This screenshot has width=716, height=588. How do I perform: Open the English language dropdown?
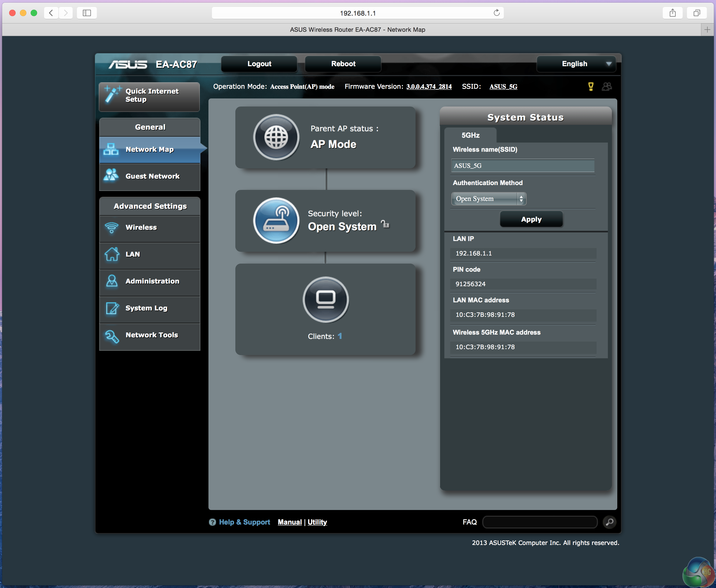click(x=576, y=64)
